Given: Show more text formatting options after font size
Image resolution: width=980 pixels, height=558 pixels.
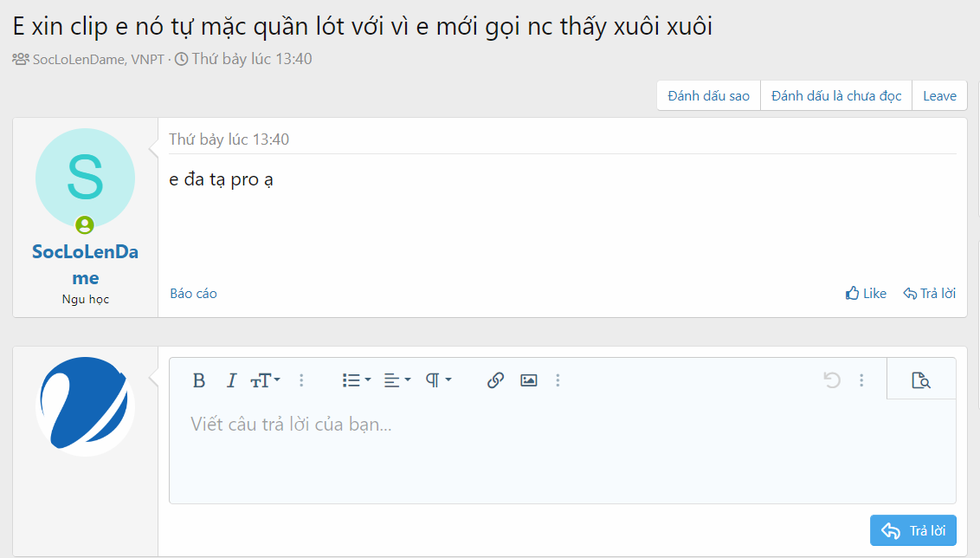Looking at the screenshot, I should click(301, 380).
